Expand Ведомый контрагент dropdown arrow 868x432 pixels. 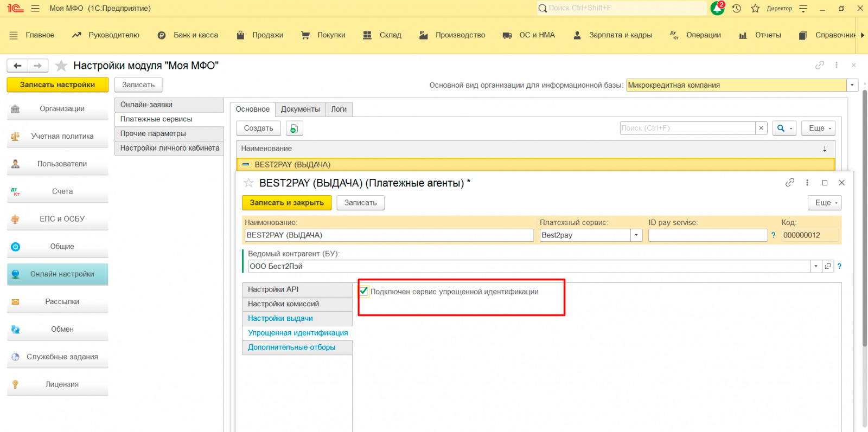click(x=816, y=266)
